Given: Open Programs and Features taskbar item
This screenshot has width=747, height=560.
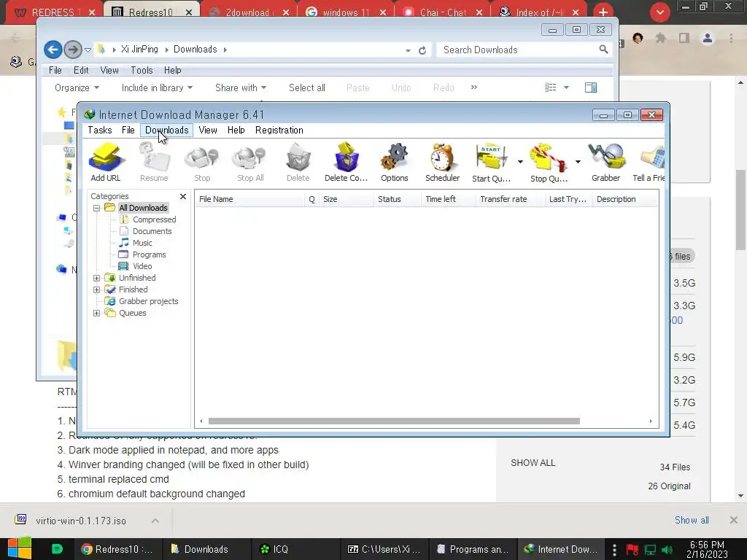Looking at the screenshot, I should point(473,549).
